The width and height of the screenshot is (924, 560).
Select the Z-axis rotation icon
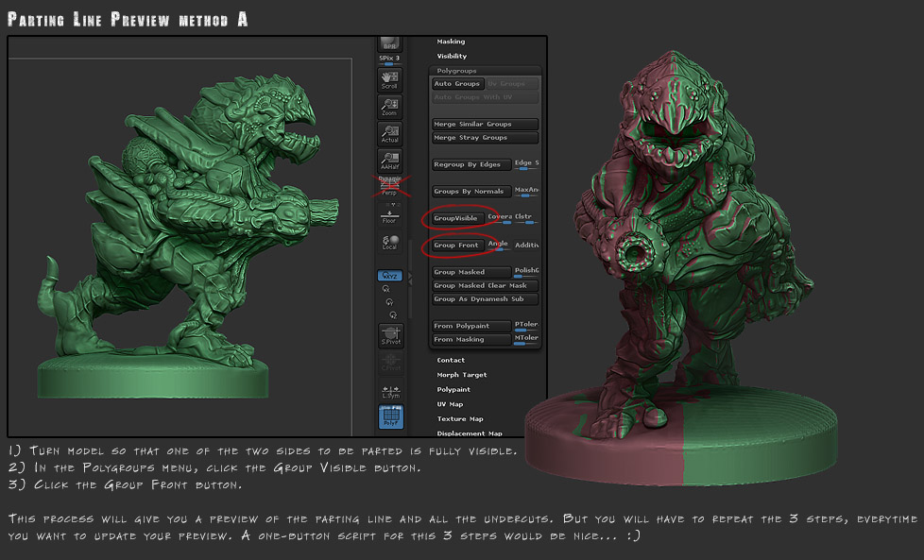point(393,315)
